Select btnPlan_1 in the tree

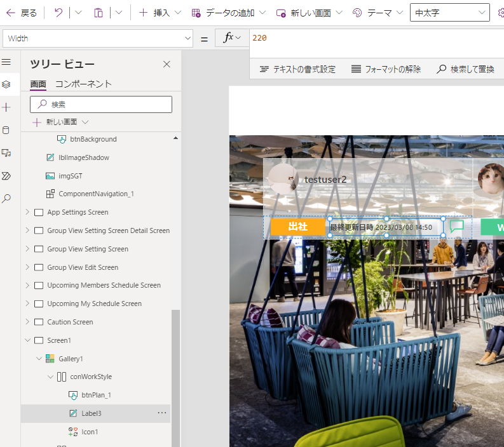[x=96, y=395]
